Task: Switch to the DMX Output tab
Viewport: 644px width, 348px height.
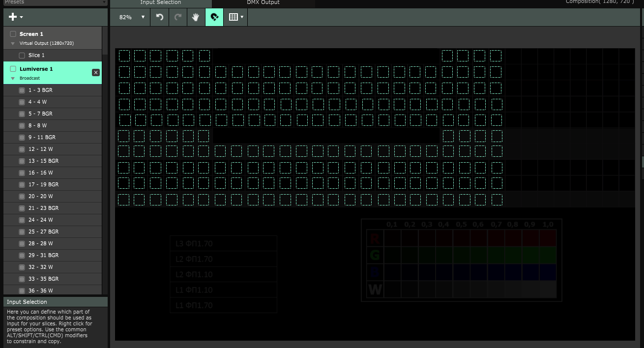Action: [x=263, y=3]
